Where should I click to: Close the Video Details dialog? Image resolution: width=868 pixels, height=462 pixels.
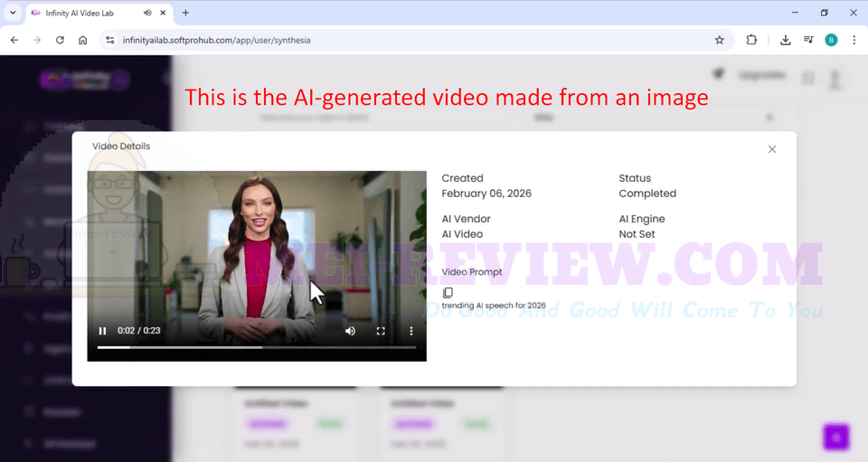point(771,149)
